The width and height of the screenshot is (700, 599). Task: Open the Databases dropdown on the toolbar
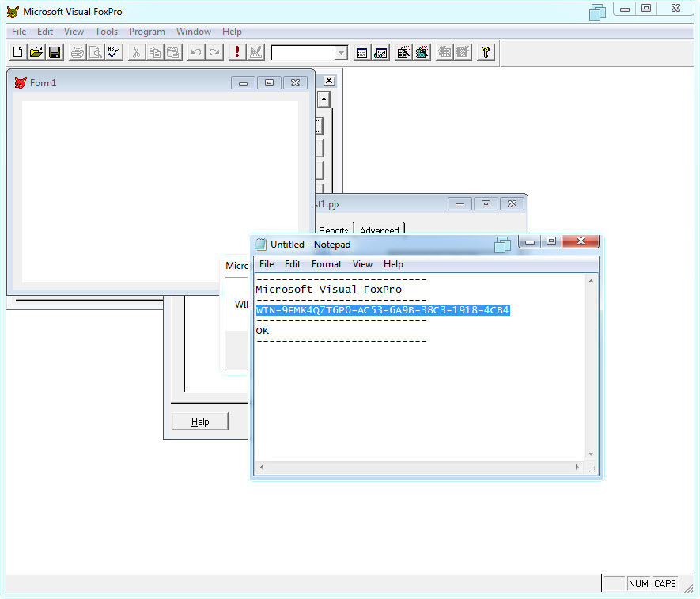tap(341, 53)
